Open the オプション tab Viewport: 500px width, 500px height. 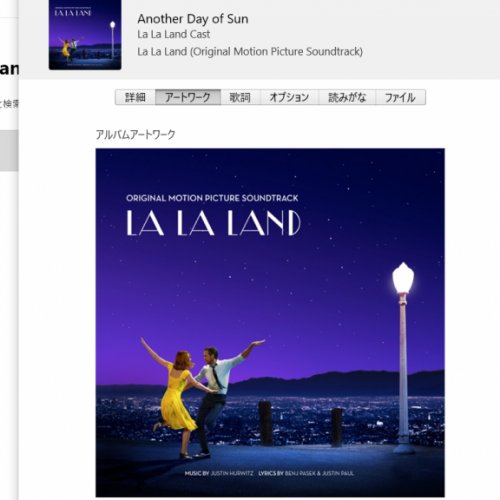pos(289,97)
